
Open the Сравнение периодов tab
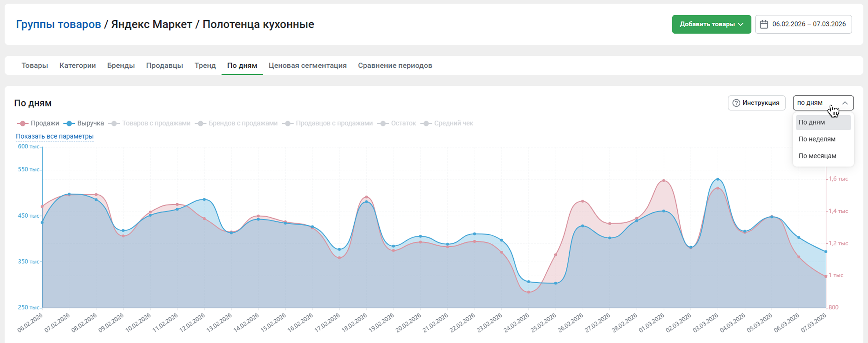[x=395, y=65]
